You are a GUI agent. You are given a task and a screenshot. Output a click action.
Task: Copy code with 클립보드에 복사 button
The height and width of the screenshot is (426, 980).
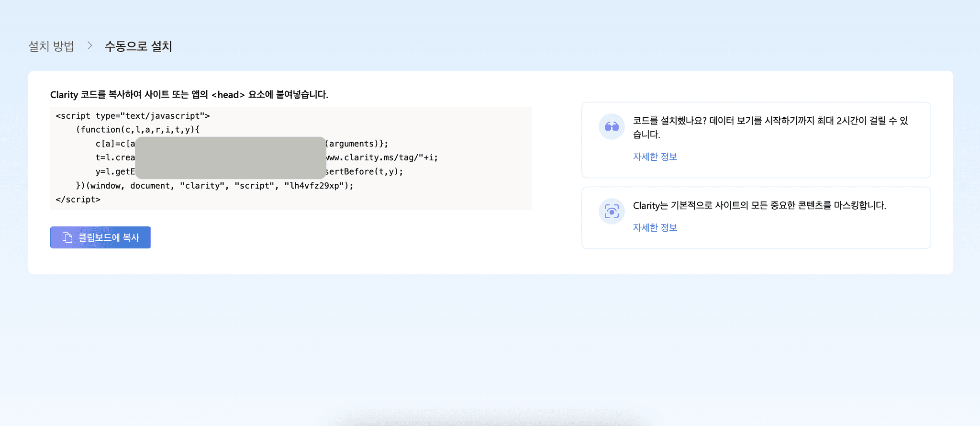(x=100, y=237)
